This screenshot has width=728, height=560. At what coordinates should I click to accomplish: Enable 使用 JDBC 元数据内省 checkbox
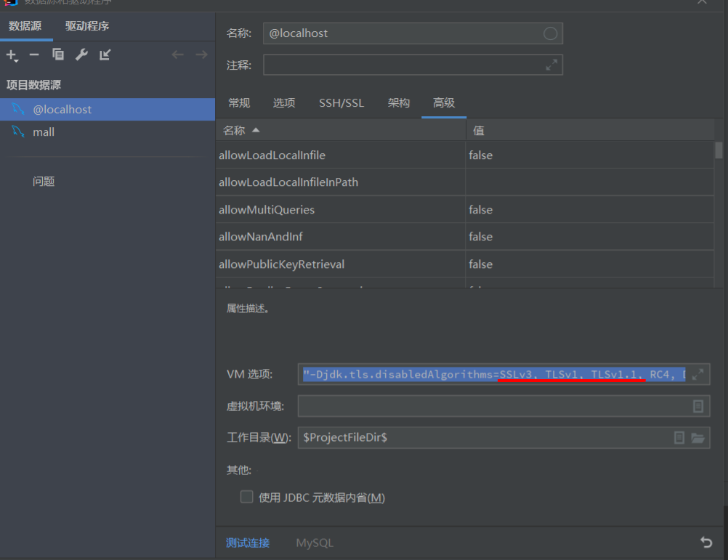246,497
